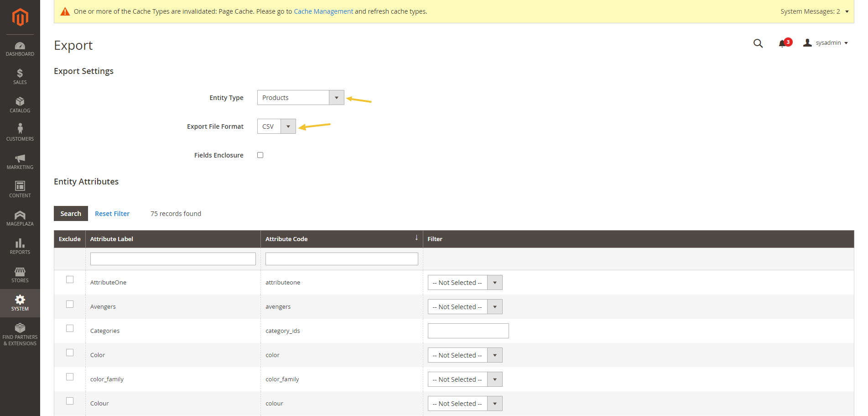Click the search magnifier icon
868x416 pixels.
[x=758, y=43]
